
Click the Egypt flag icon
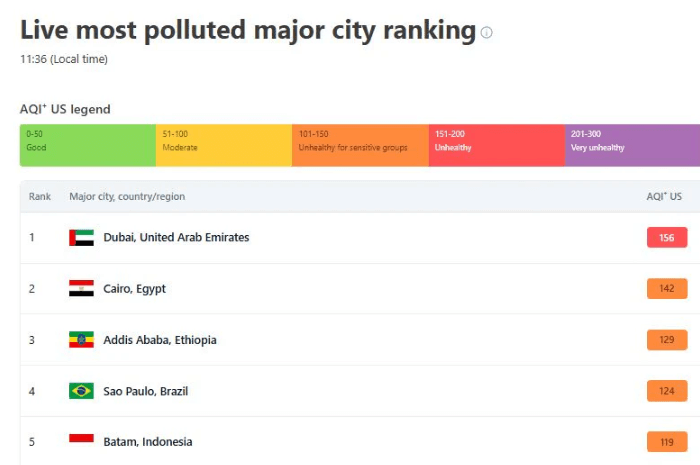click(x=81, y=289)
